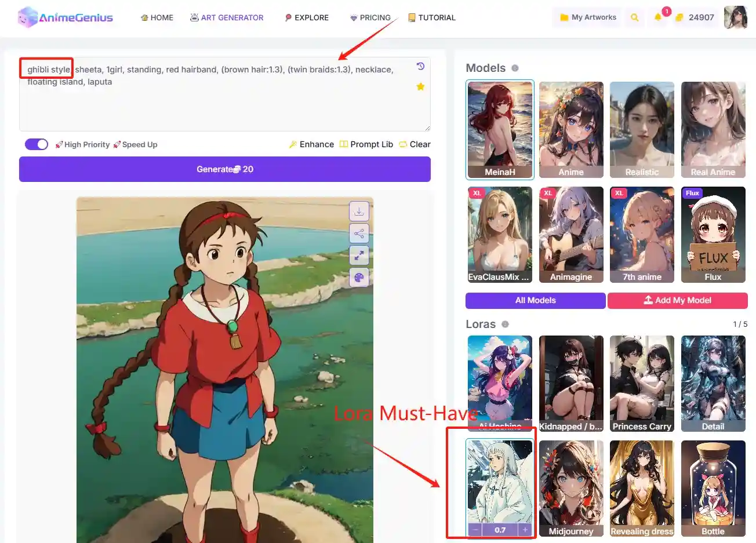Open the prompt history icon

click(x=420, y=65)
